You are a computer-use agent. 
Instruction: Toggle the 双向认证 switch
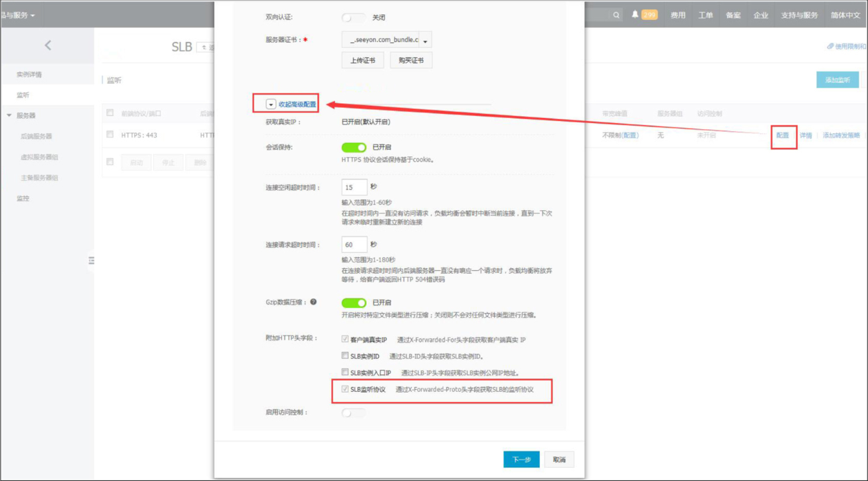(x=353, y=17)
